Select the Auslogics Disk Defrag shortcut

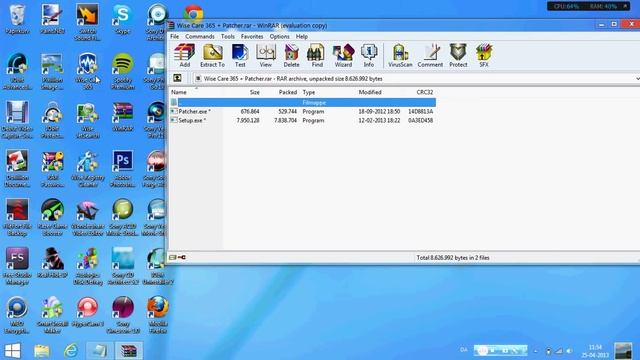tap(87, 266)
